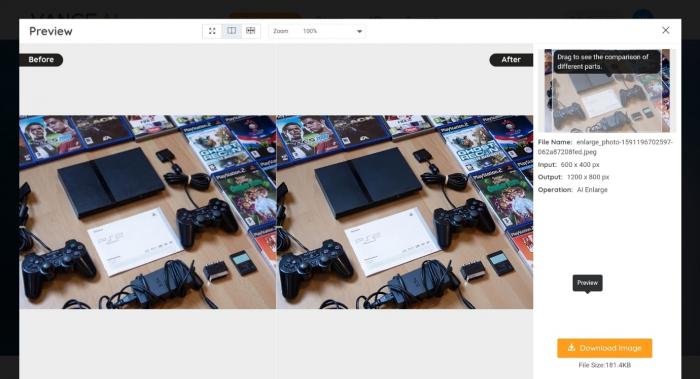Click the download arrow icon on the orange button
The image size is (700, 379).
coord(571,348)
